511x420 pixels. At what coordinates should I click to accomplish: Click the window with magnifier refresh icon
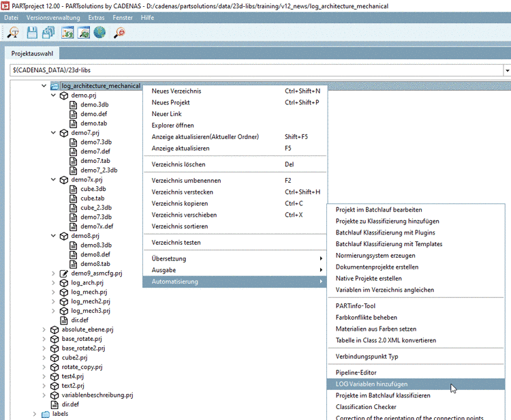point(84,33)
